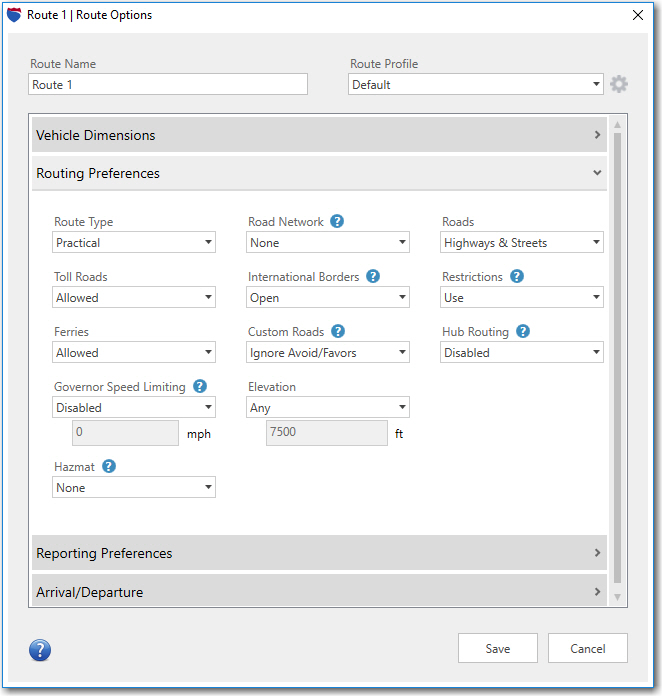Open the main help button at bottom left
The height and width of the screenshot is (696, 662).
coord(40,651)
